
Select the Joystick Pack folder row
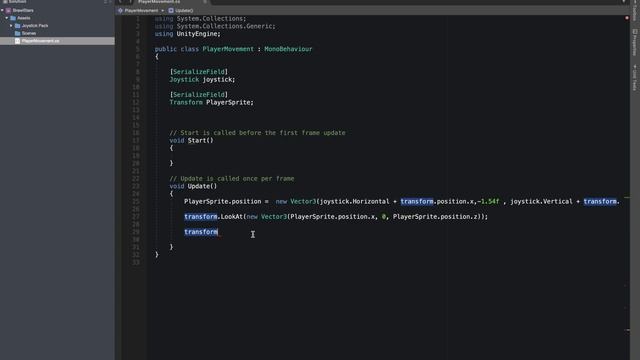pos(57,26)
